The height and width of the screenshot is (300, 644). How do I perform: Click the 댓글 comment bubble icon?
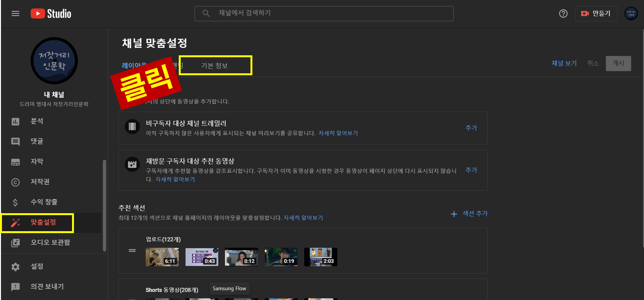[15, 142]
